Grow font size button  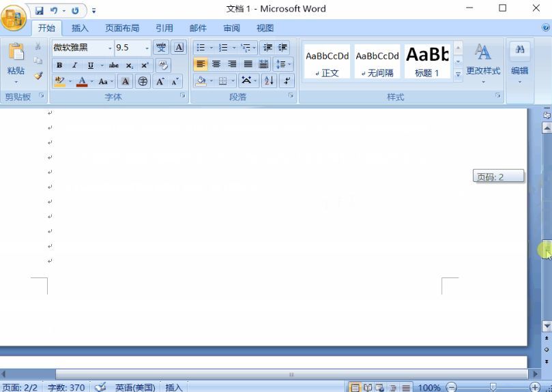(160, 82)
